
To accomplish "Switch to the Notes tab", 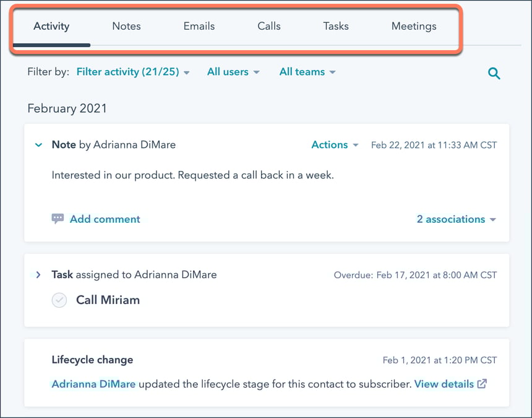I will point(127,26).
